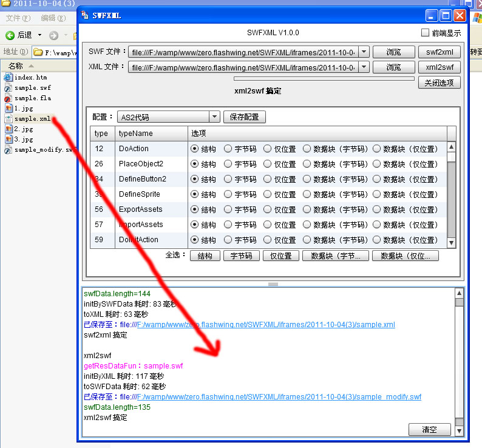Open the 配置 AS2代码 dropdown
The image size is (482, 448).
214,117
